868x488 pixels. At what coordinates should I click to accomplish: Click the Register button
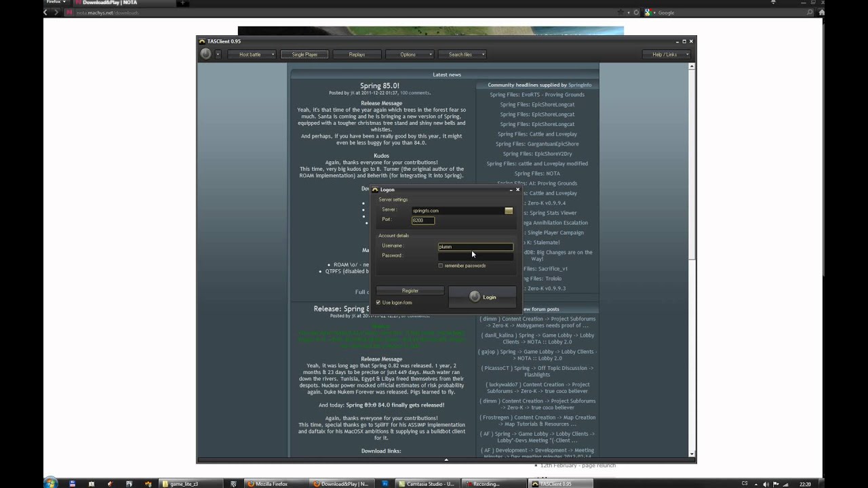410,291
